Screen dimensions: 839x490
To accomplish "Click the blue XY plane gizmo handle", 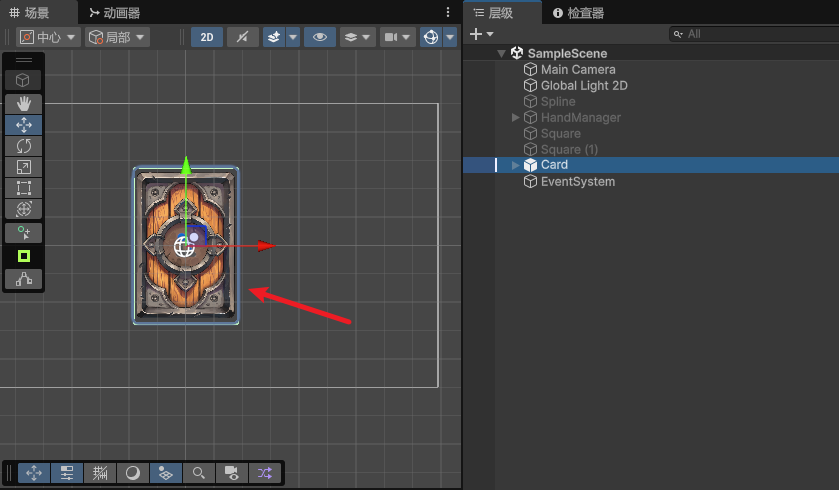I will 196,235.
